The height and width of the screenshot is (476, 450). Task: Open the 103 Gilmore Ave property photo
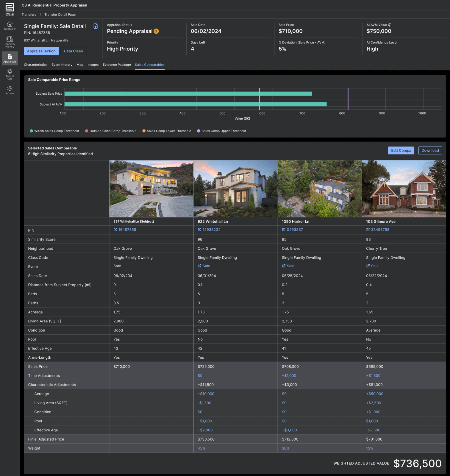[404, 189]
